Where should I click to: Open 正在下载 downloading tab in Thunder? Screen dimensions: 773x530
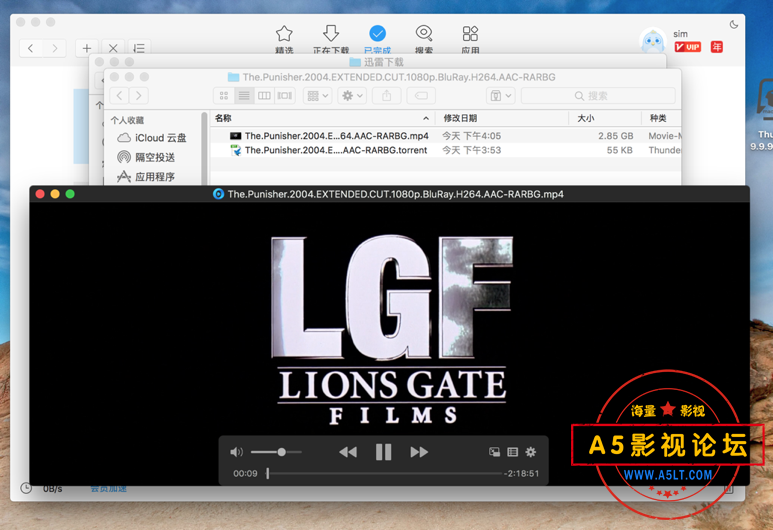point(331,39)
